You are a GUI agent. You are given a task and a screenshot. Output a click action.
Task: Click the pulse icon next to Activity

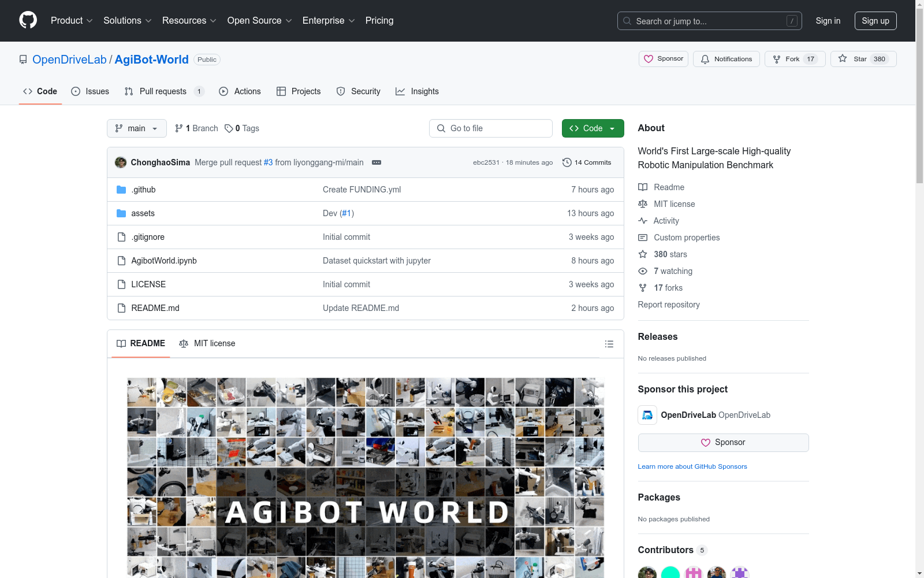[x=643, y=221]
